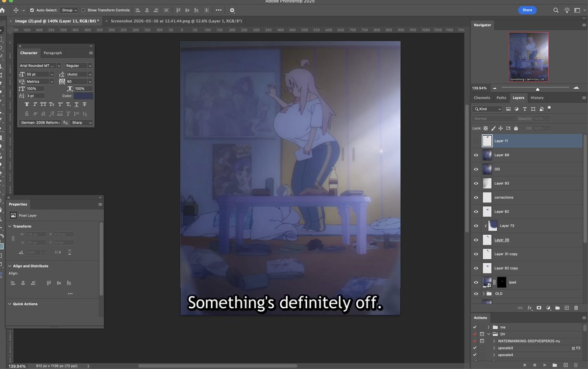Hide the ipad layer
588x369 pixels.
(475, 282)
